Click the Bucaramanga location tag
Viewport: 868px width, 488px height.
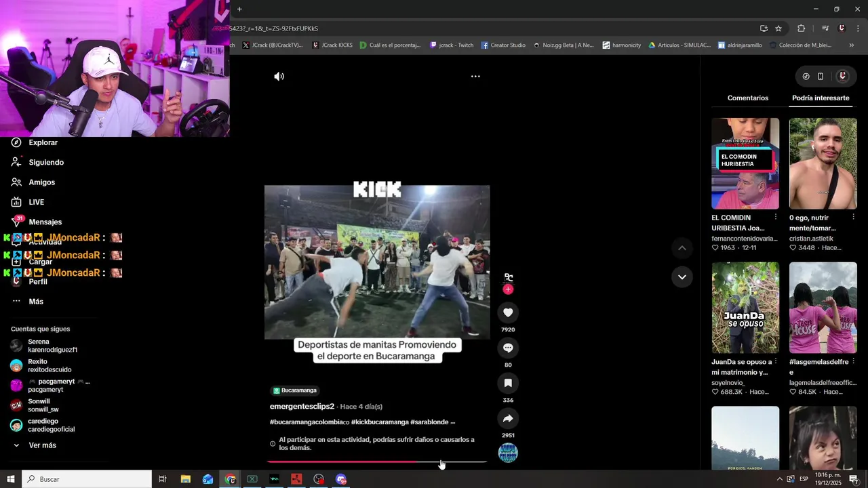pyautogui.click(x=295, y=390)
